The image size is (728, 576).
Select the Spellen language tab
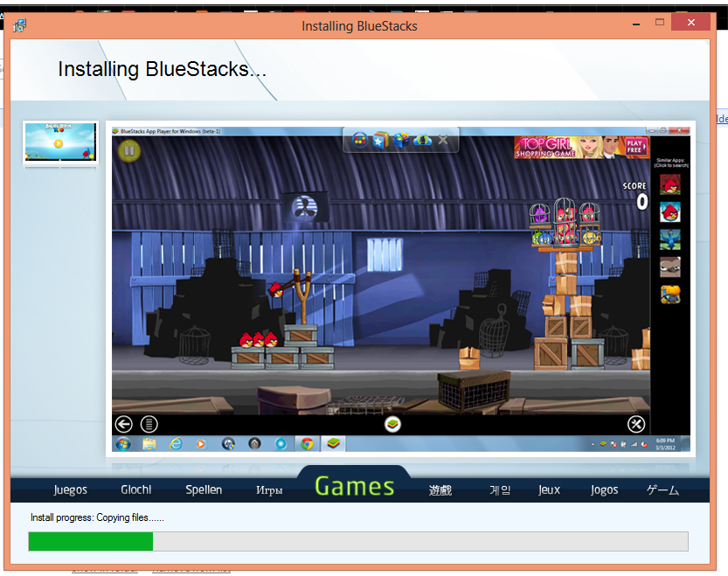coord(204,489)
